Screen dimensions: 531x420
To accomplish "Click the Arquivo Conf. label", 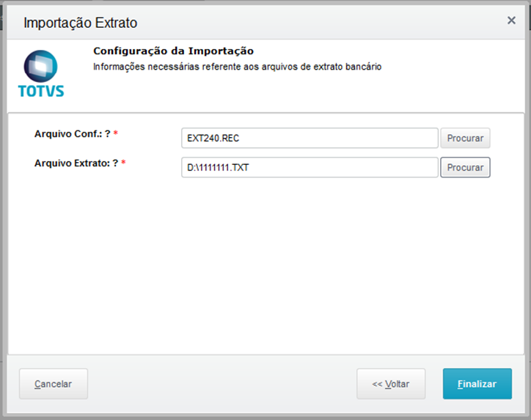I will [72, 134].
